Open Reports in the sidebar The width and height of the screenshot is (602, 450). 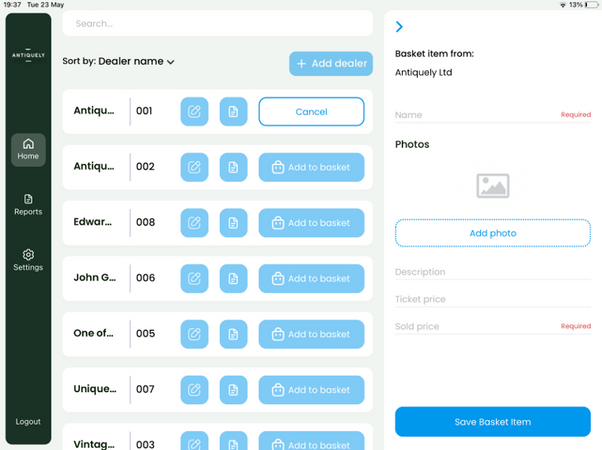[28, 205]
